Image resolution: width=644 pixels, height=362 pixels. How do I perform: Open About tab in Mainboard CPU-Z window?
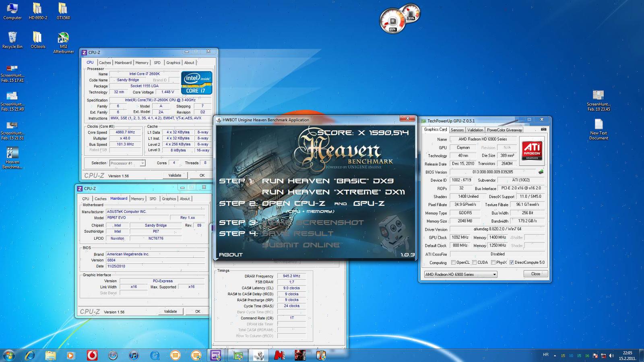[185, 199]
